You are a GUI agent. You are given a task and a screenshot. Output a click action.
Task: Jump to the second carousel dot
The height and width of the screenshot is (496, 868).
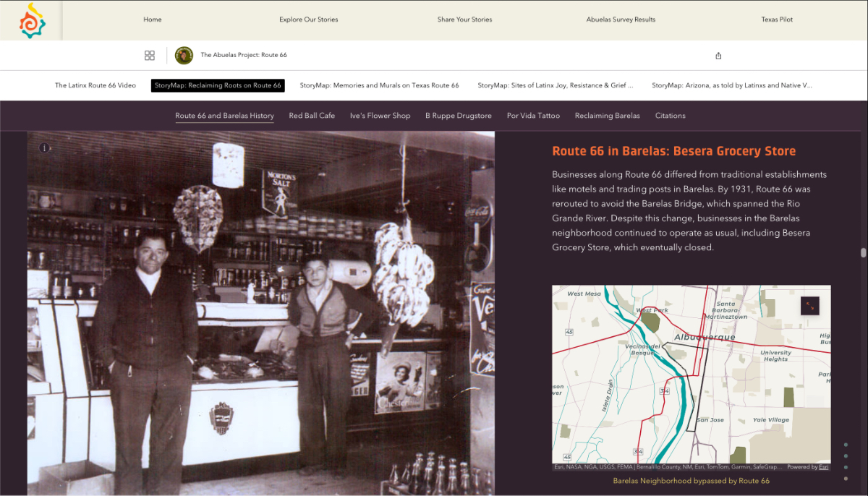(845, 456)
